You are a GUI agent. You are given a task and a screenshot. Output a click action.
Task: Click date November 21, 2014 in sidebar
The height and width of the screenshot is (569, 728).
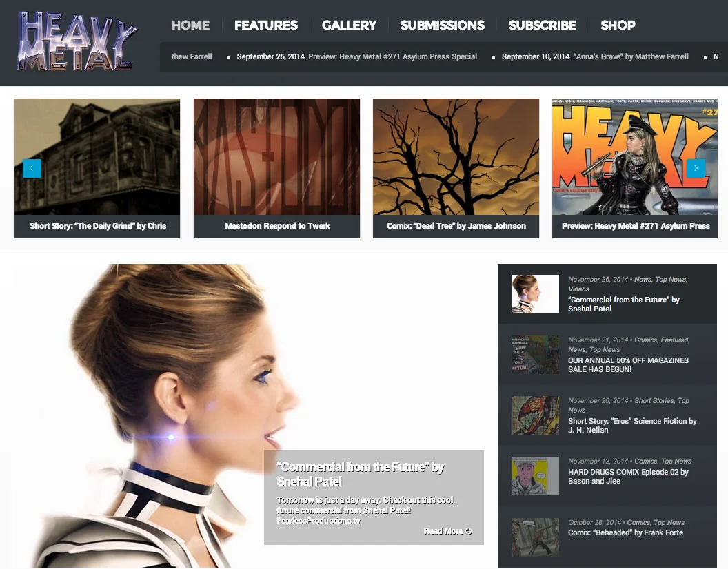coord(598,340)
